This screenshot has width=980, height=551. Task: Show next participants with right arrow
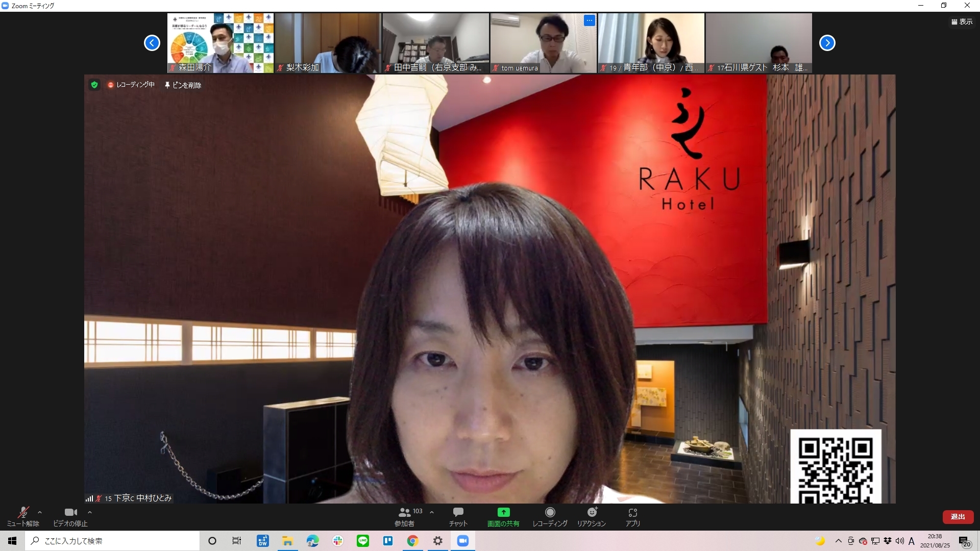827,43
